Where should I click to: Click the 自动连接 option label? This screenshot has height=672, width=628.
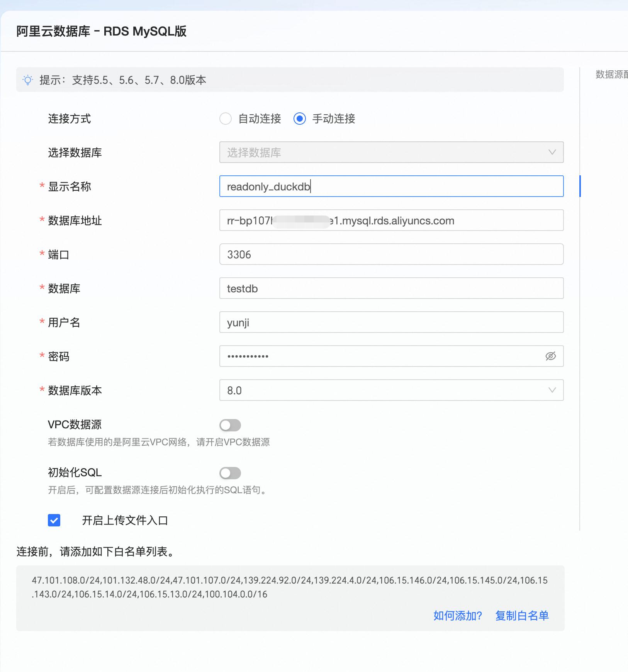(x=260, y=119)
